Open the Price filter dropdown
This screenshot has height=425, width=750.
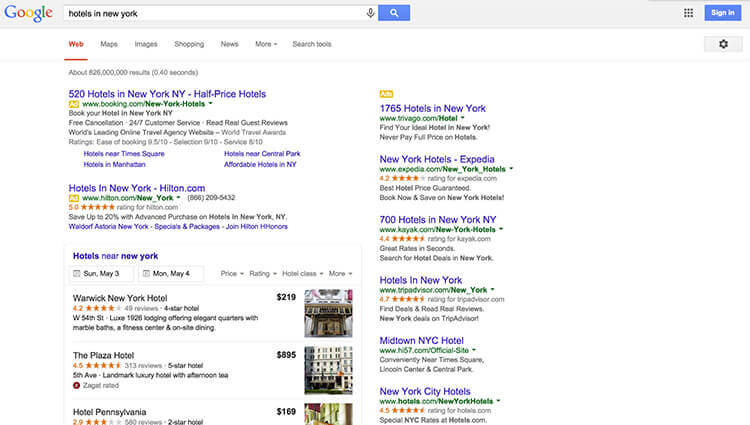click(x=232, y=273)
